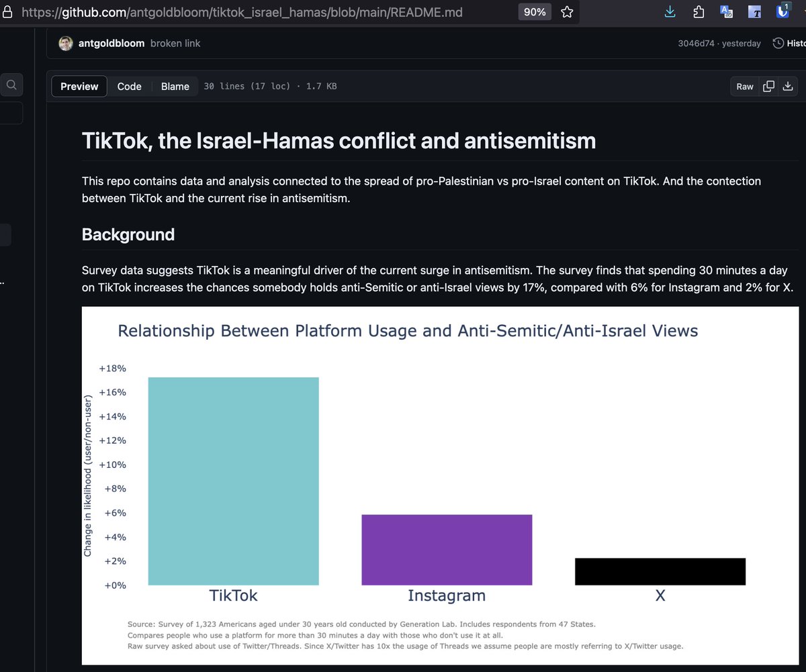The width and height of the screenshot is (806, 672).
Task: Click the GitHub URL in the address bar
Action: coord(242,12)
